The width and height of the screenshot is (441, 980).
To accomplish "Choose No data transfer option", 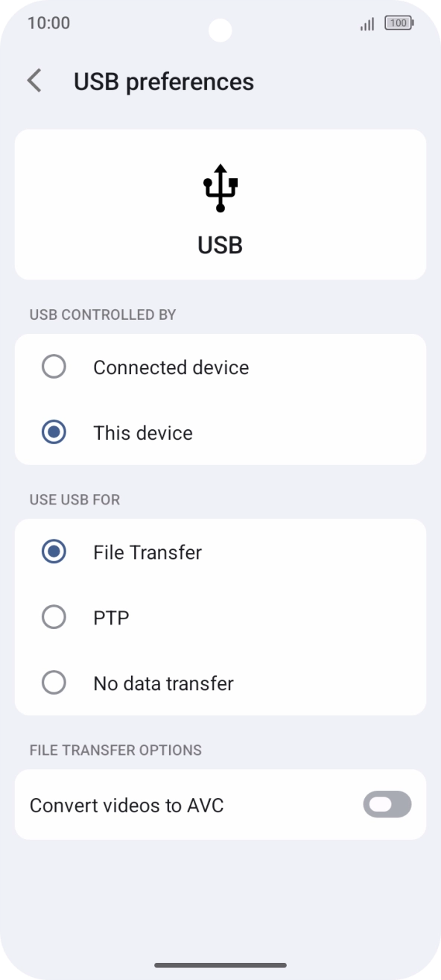I will 54,683.
